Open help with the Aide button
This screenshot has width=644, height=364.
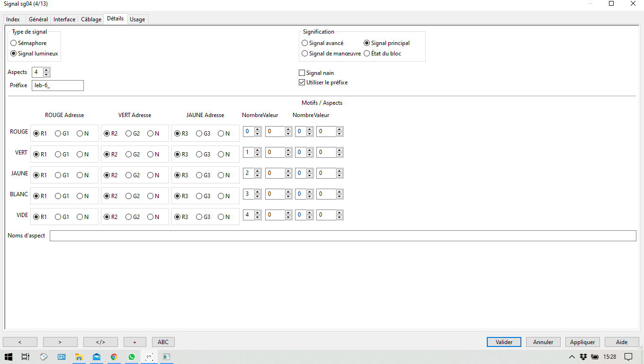pyautogui.click(x=622, y=342)
